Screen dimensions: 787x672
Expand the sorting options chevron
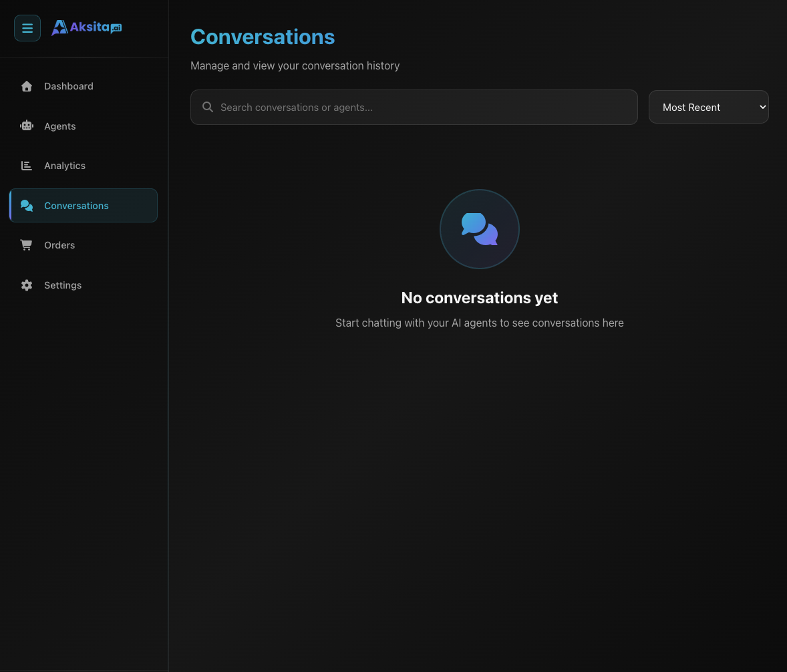click(762, 107)
